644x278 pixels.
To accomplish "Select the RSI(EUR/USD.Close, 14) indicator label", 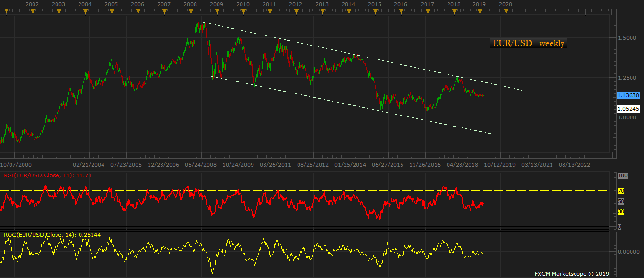I will pyautogui.click(x=47, y=175).
